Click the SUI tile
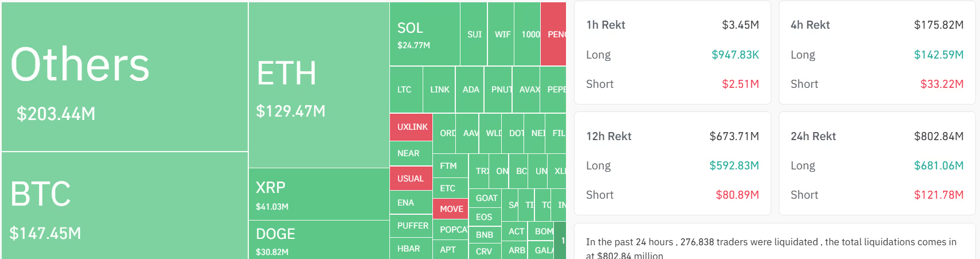The width and height of the screenshot is (980, 259). pyautogui.click(x=474, y=34)
